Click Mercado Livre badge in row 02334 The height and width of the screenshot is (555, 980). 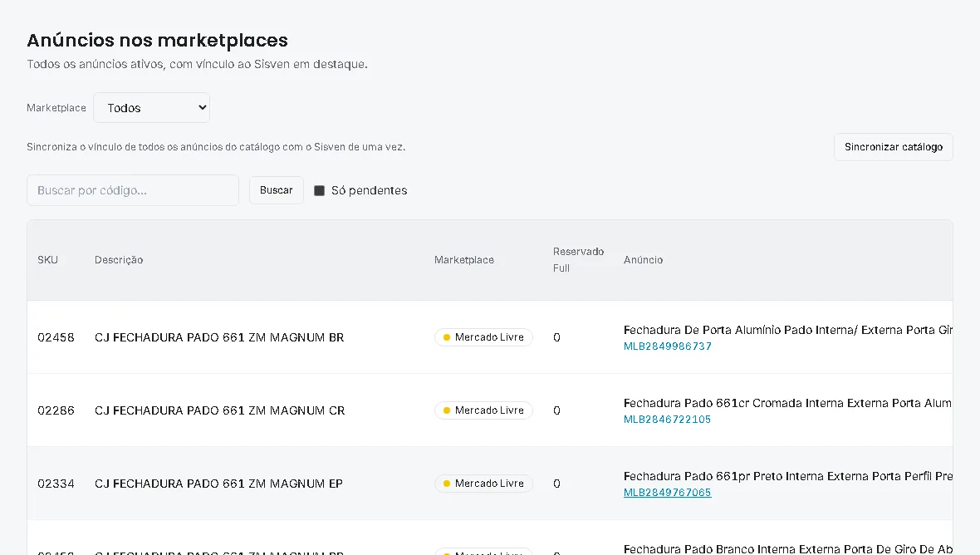(x=483, y=484)
